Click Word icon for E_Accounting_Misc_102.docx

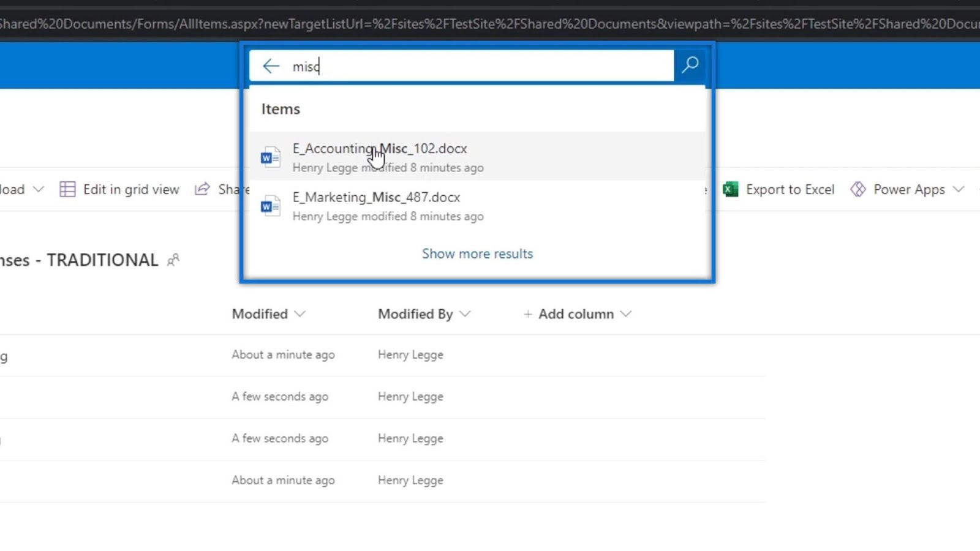[270, 158]
